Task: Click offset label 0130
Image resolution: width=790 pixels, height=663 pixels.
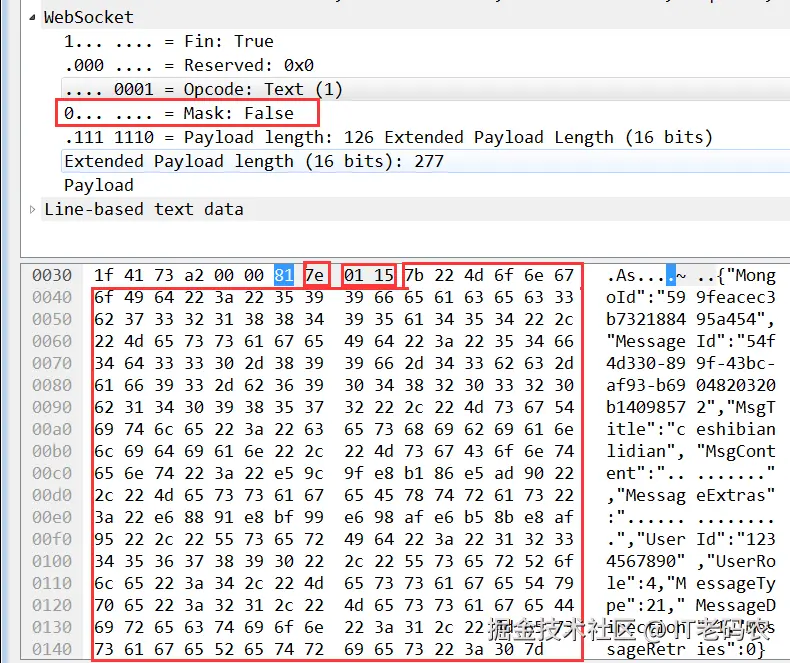Action: point(52,627)
